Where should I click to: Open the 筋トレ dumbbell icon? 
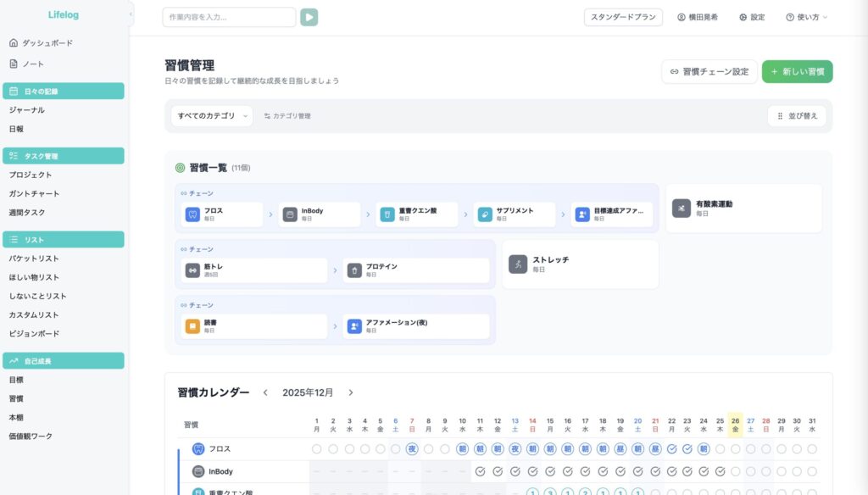[193, 270]
